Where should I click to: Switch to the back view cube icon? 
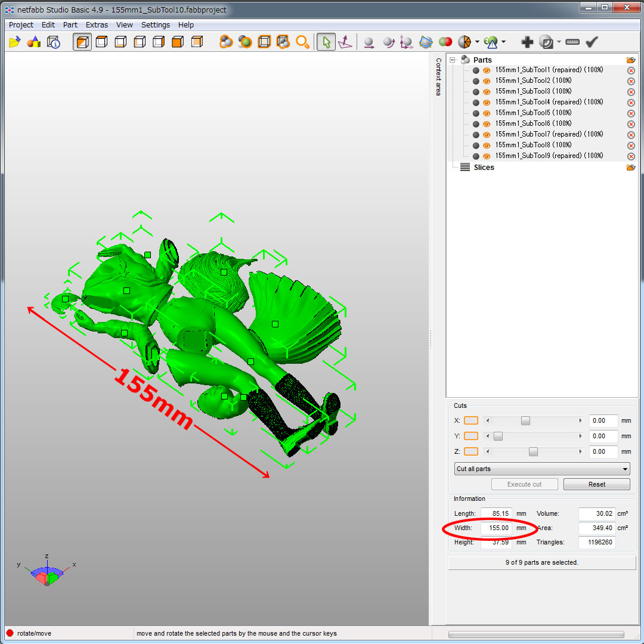tap(197, 42)
